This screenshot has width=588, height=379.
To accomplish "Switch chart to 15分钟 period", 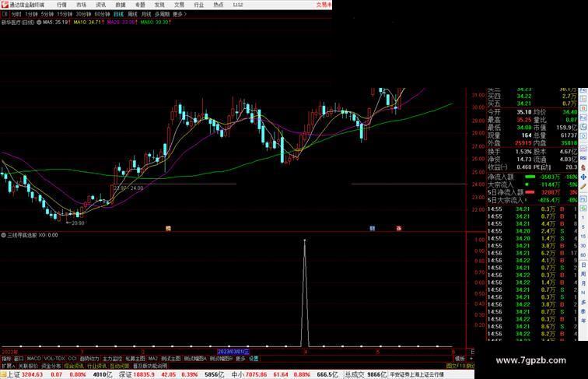I will pos(65,14).
